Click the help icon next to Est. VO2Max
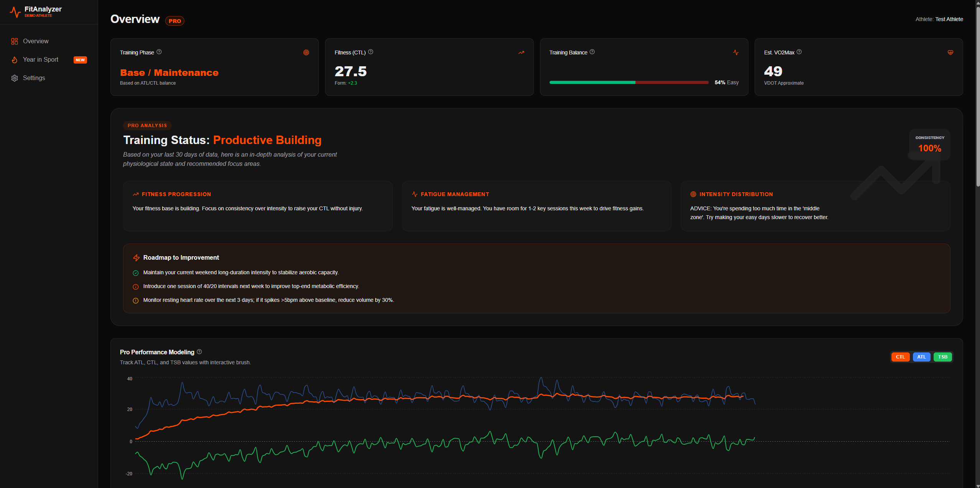The height and width of the screenshot is (488, 980). [799, 52]
